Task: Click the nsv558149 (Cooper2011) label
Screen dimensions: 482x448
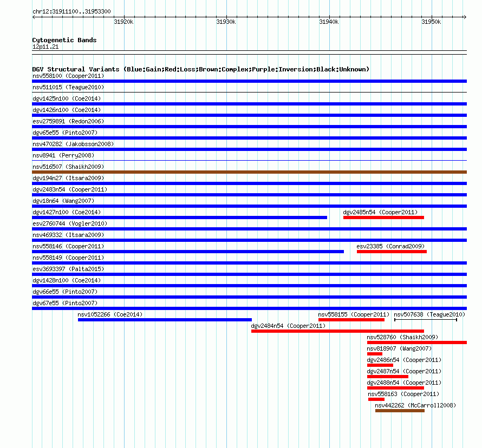Action: (68, 258)
